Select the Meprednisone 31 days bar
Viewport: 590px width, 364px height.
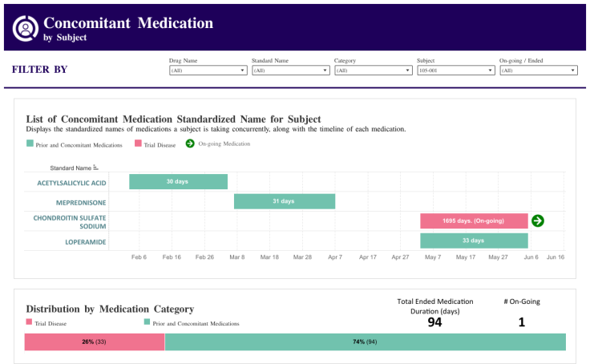point(285,201)
